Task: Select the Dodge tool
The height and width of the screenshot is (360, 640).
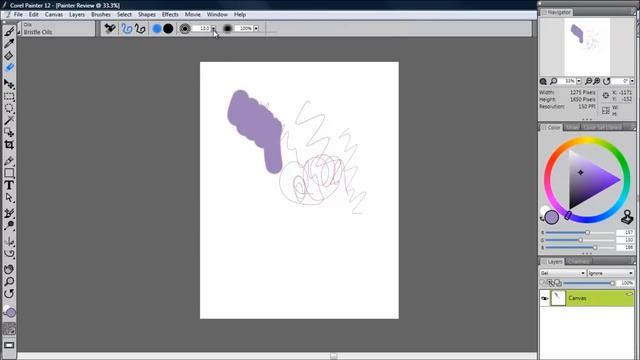Action: (9, 225)
